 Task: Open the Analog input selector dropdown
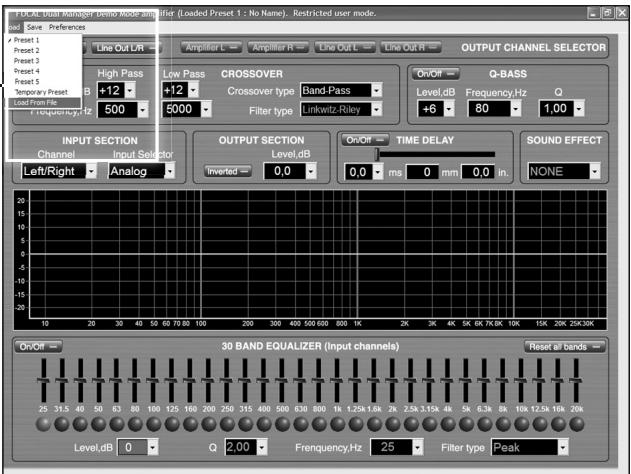click(x=170, y=171)
